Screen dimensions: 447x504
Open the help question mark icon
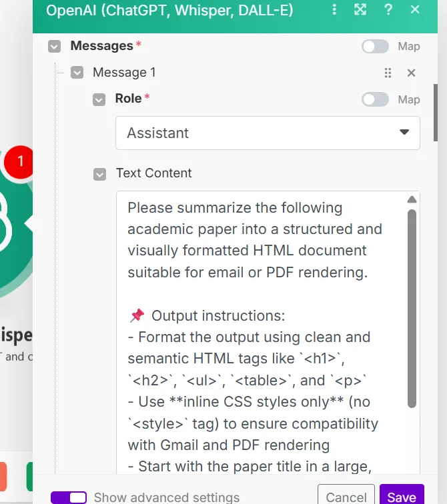(388, 9)
